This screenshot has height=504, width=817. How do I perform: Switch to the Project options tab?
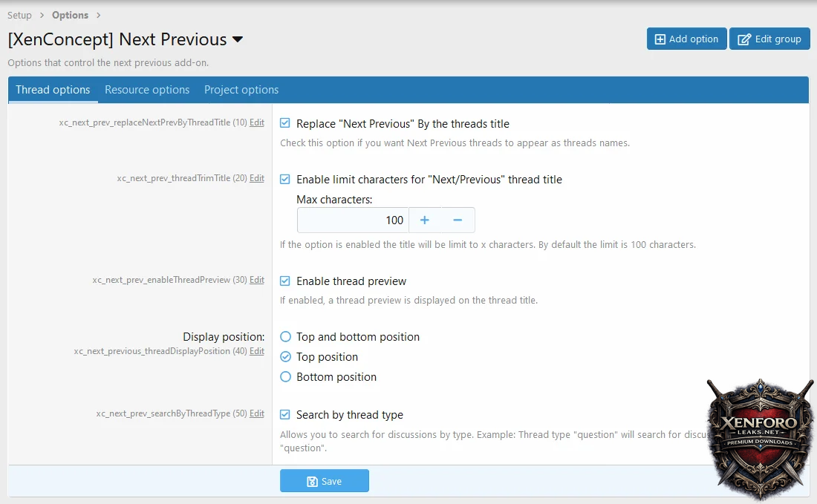(241, 90)
